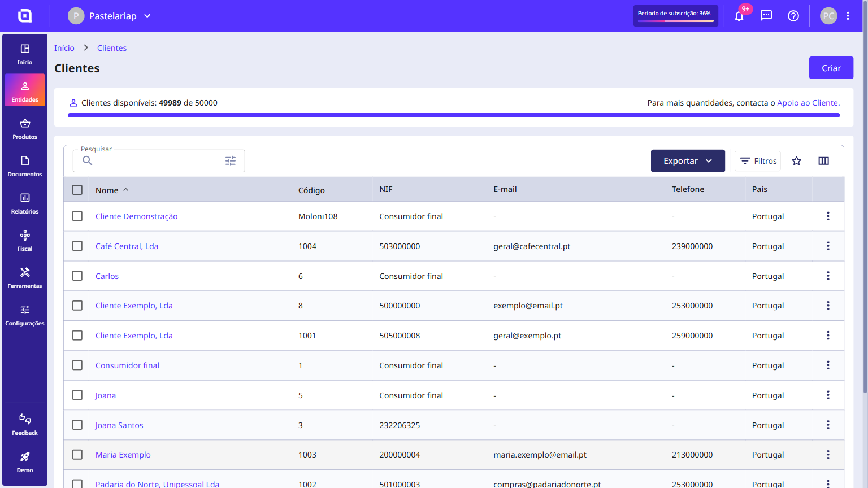868x488 pixels.
Task: Open the Joana Santos client link
Action: (119, 425)
